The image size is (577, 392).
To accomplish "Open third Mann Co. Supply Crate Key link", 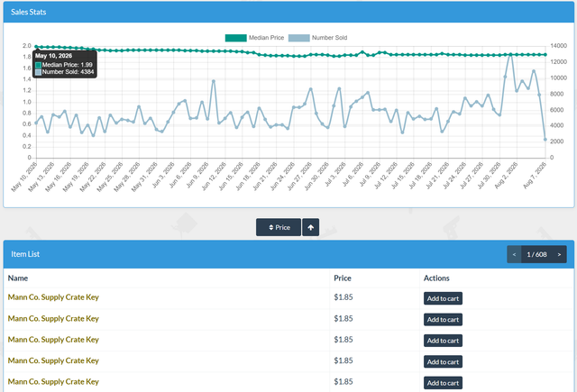I will click(x=53, y=340).
